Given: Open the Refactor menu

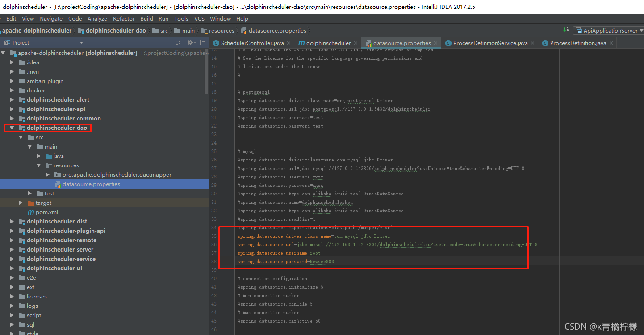Looking at the screenshot, I should point(124,19).
